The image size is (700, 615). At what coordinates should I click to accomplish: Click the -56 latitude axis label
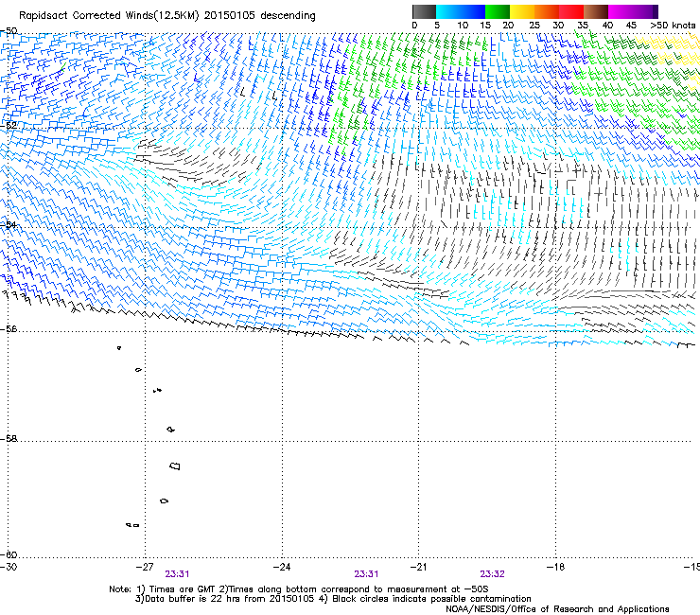9,329
